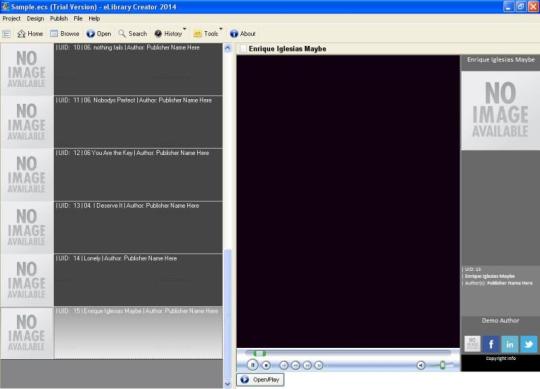Click the thumbnail beside the UID 10 row

[x=27, y=69]
